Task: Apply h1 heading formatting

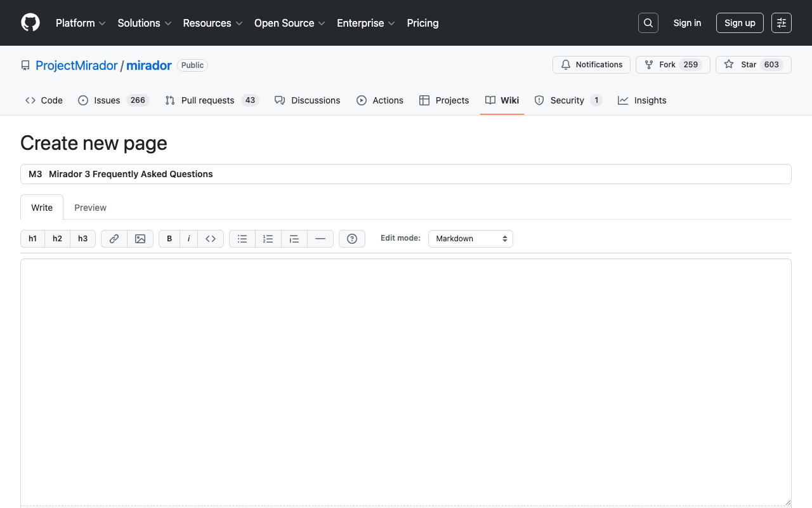Action: point(32,238)
